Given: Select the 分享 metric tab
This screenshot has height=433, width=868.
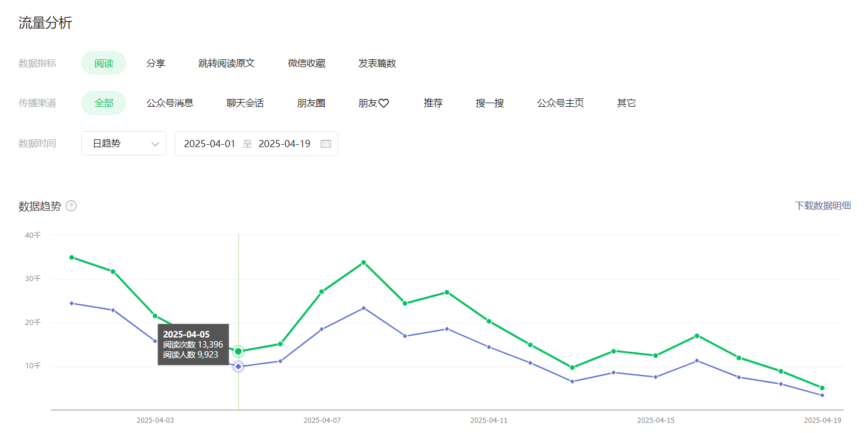Looking at the screenshot, I should click(156, 63).
